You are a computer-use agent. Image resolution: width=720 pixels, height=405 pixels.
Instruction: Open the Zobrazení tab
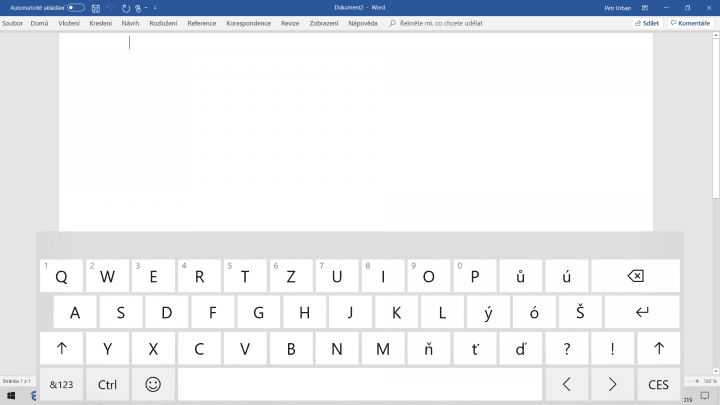pos(324,23)
